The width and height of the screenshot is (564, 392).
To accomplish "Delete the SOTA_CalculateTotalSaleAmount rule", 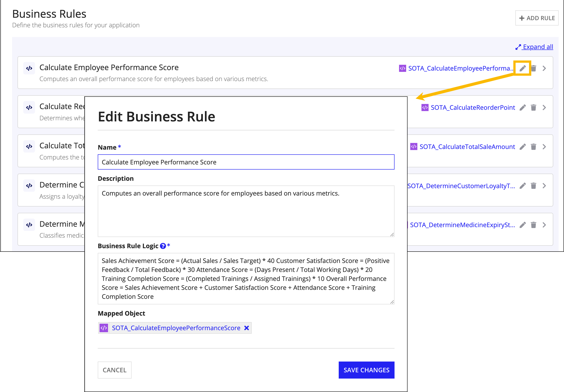I will click(534, 147).
